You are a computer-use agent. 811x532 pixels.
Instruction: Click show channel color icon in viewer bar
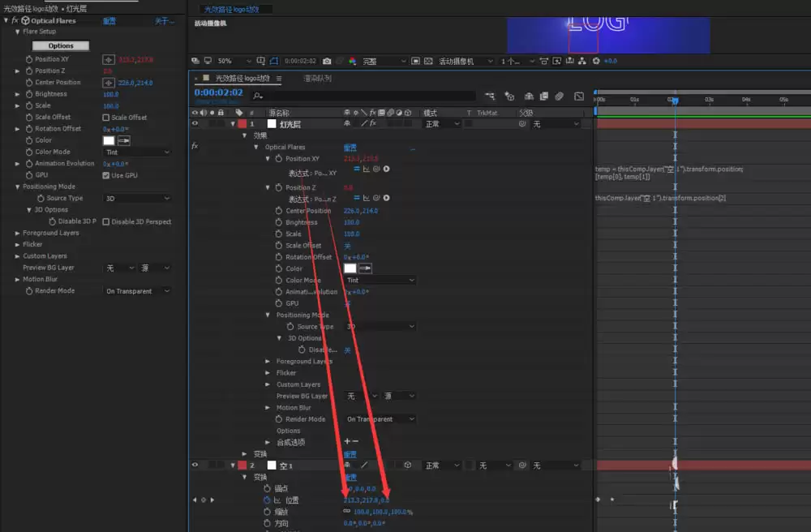coord(352,61)
